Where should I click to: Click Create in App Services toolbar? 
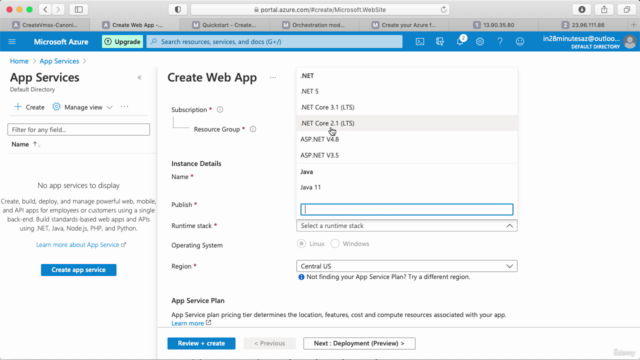[x=29, y=107]
